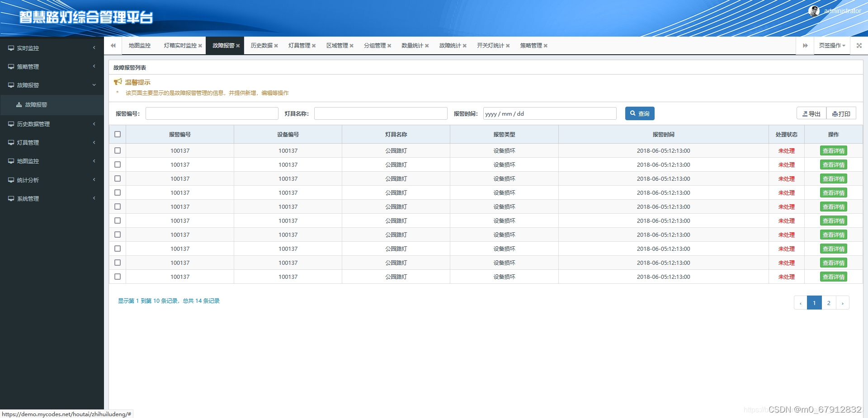Close the 策略管理 tab with its x icon

(x=546, y=46)
